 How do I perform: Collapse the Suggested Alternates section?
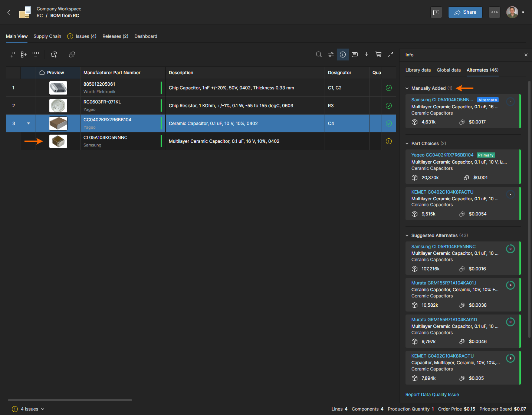coord(407,236)
